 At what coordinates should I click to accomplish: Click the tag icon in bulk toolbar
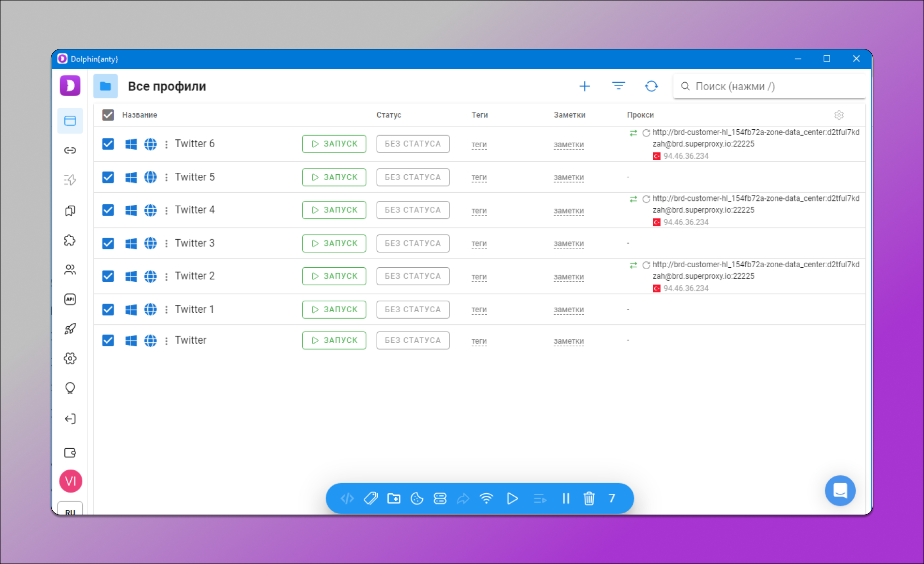[370, 498]
